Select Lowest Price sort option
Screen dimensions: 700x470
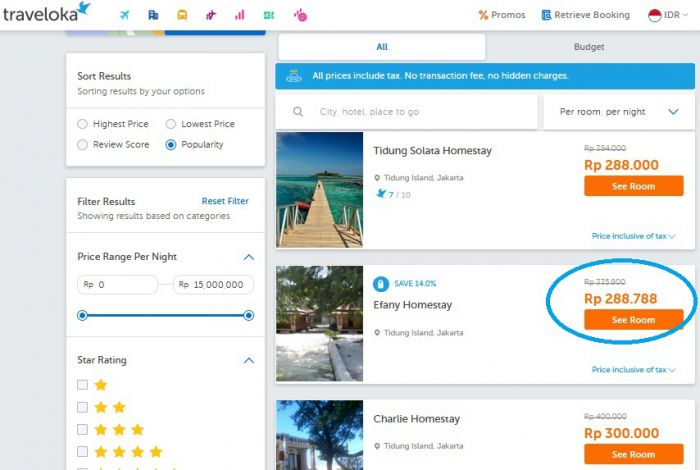171,124
